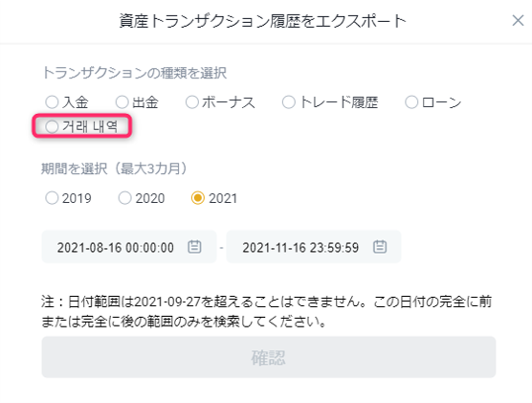This screenshot has height=403, width=532.
Task: Click the end date field 2021-11-16 23:59:59
Action: coord(314,247)
